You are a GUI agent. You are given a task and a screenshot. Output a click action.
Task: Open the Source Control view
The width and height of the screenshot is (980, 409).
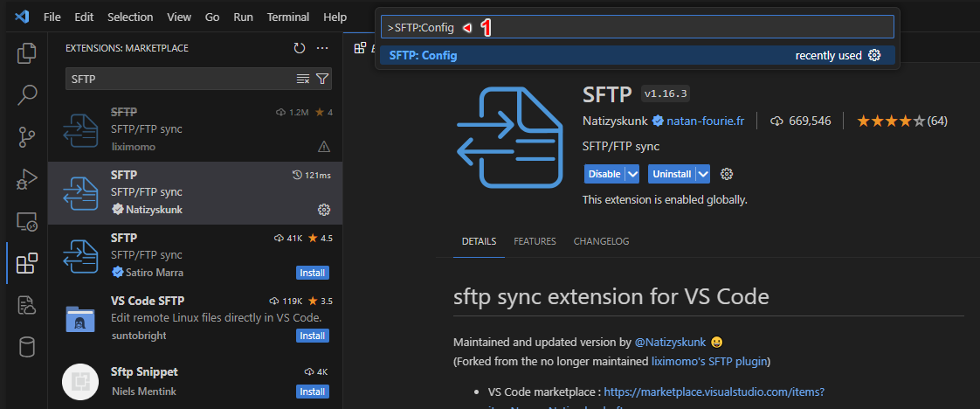coord(27,136)
